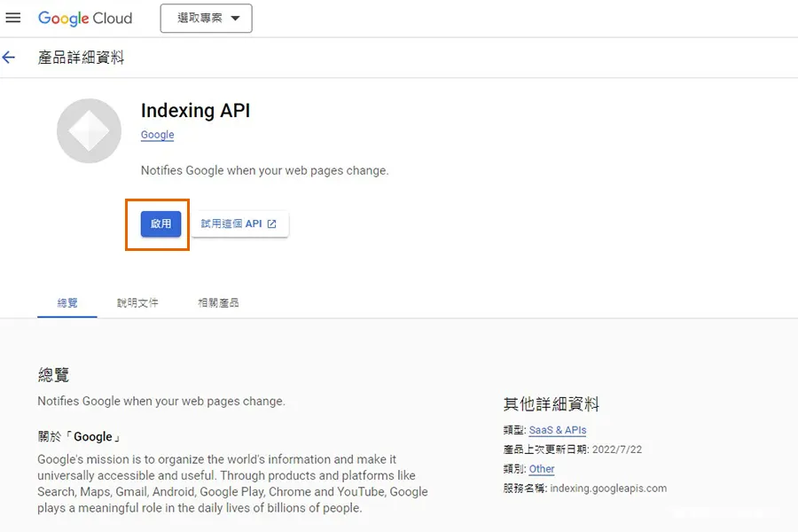Viewport: 798px width, 532px height.
Task: Click the 2022/7/22 update date
Action: coord(617,450)
